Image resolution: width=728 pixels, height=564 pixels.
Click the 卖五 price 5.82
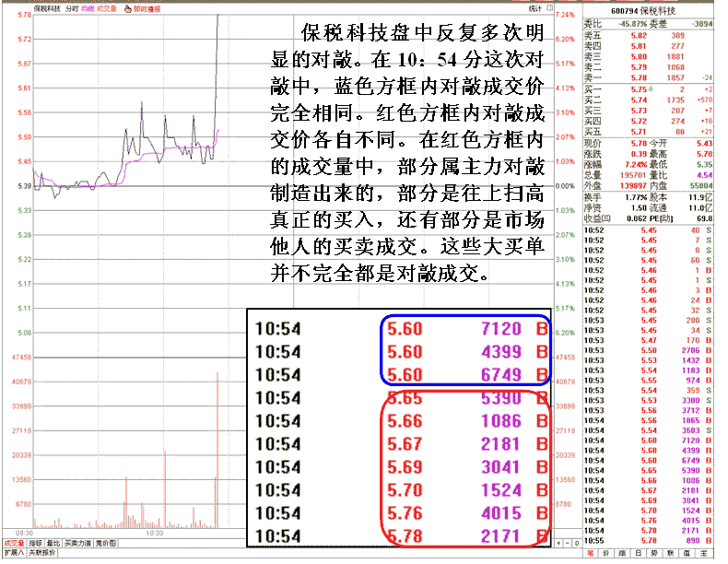(x=639, y=35)
